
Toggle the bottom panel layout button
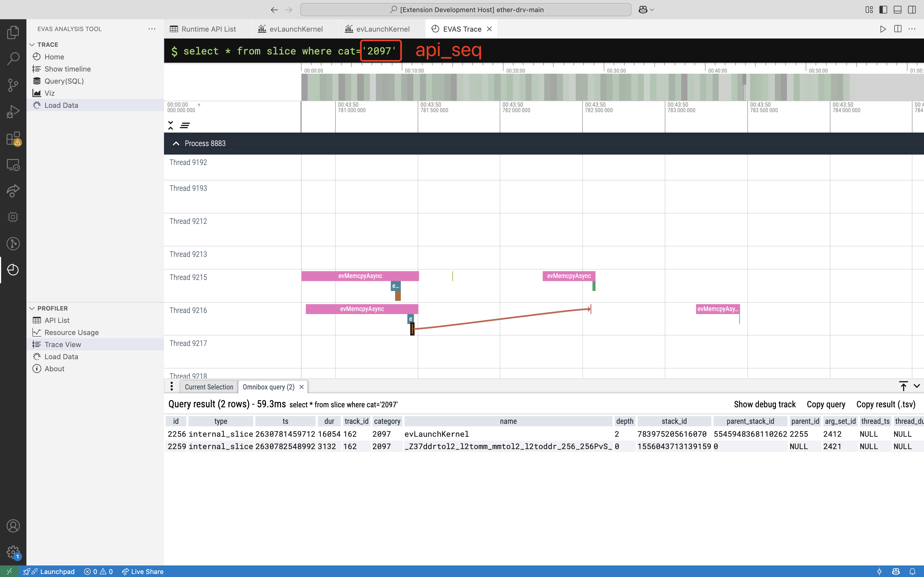click(x=898, y=10)
